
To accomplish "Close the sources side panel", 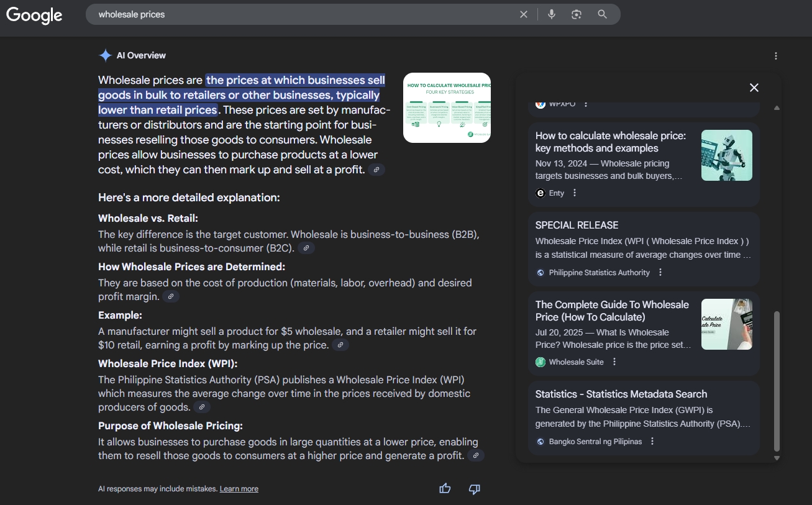I will click(754, 88).
